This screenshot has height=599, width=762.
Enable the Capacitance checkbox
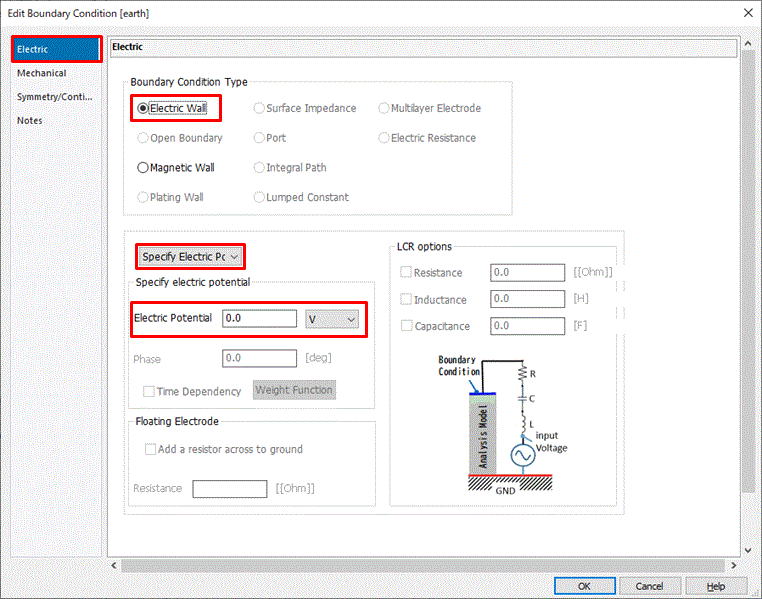point(406,325)
